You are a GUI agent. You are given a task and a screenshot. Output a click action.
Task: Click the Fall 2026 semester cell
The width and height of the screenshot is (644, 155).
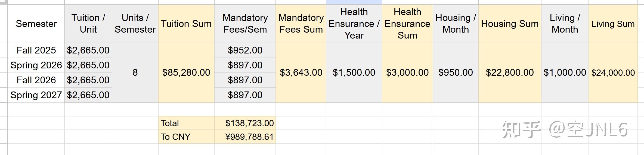click(36, 80)
